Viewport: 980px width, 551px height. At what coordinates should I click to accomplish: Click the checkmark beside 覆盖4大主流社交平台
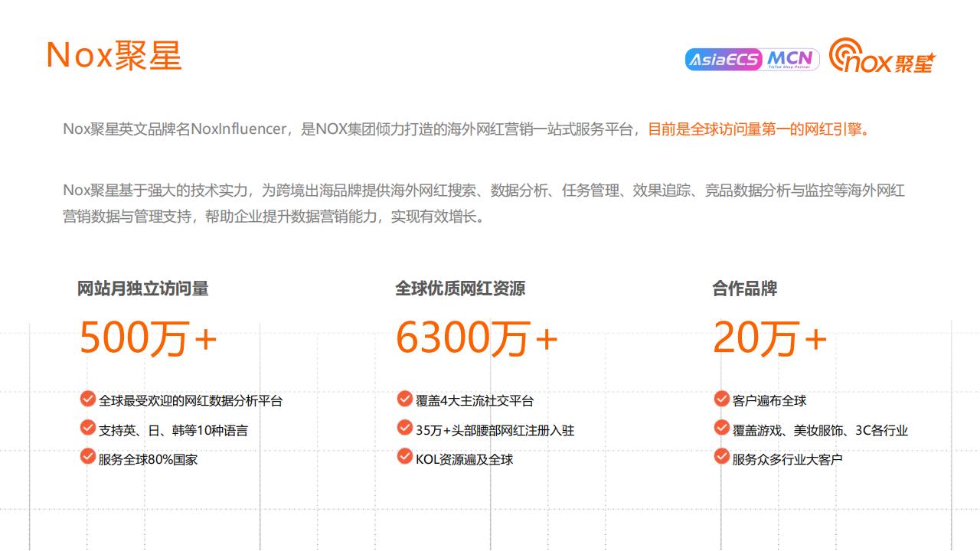404,399
